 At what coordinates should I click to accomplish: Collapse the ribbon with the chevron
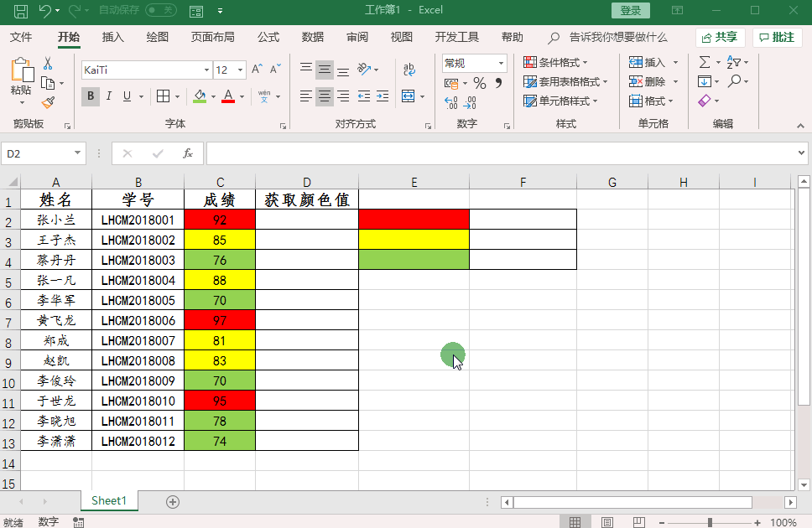tap(800, 125)
